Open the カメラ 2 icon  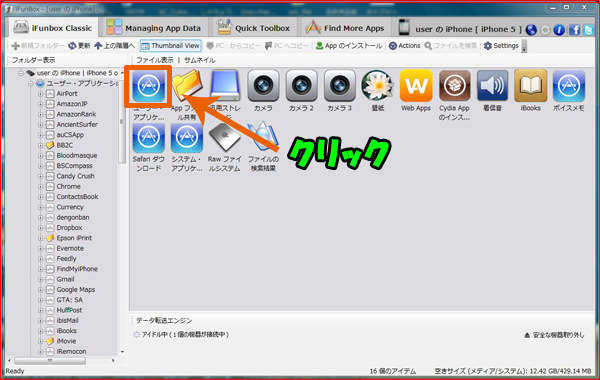(x=301, y=86)
